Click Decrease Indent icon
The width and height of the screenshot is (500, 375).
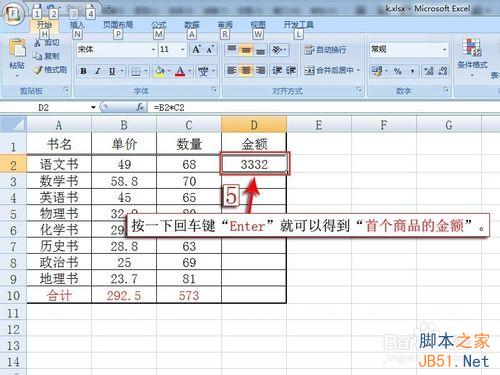click(x=277, y=70)
